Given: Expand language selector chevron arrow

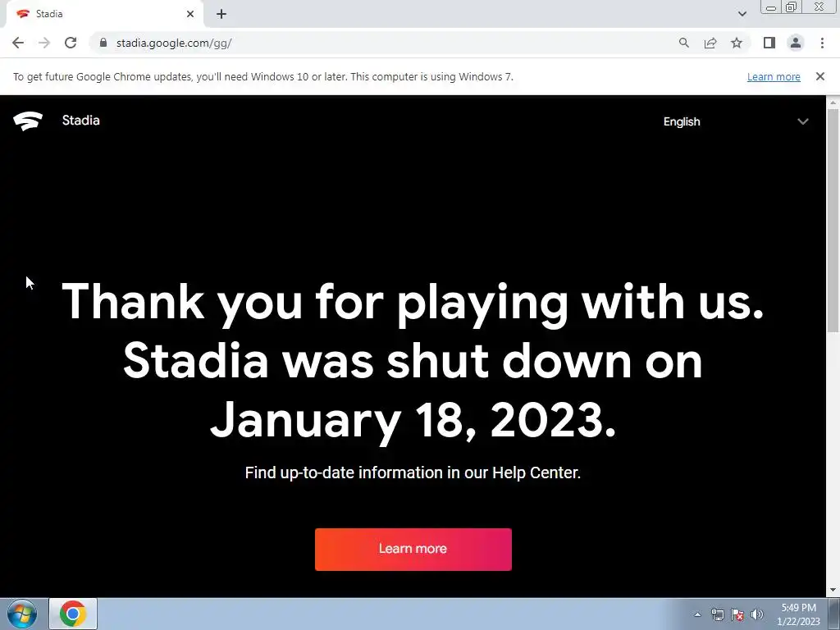Looking at the screenshot, I should (x=802, y=121).
